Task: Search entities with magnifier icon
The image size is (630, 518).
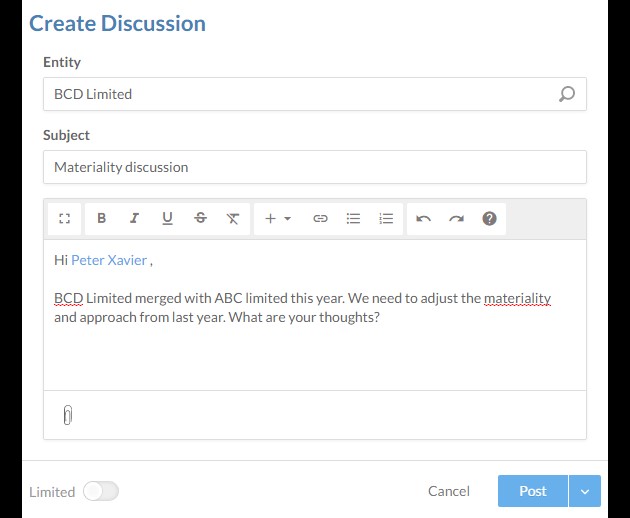Action: click(x=567, y=94)
